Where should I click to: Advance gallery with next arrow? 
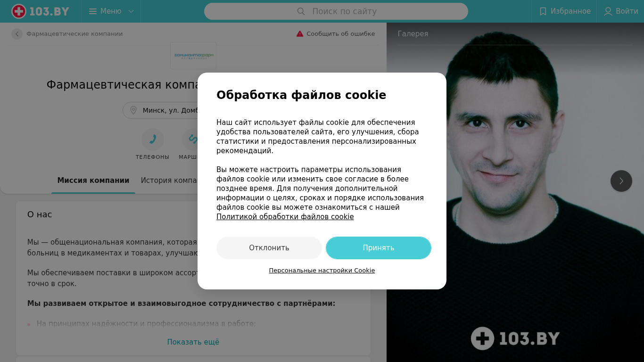(621, 181)
